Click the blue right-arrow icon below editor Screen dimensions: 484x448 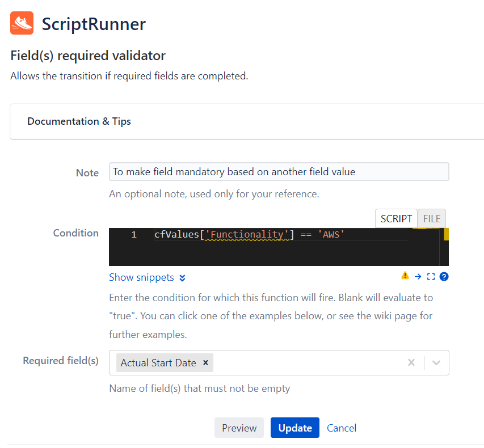coord(418,277)
